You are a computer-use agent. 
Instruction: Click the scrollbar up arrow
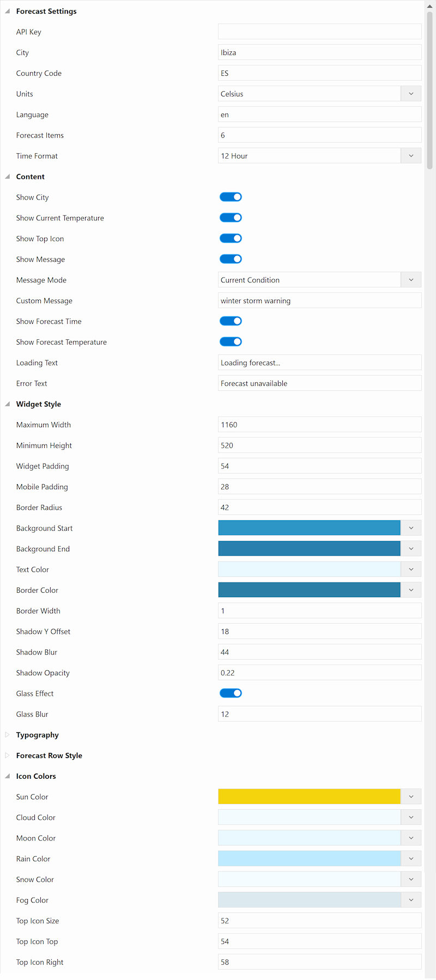click(429, 5)
